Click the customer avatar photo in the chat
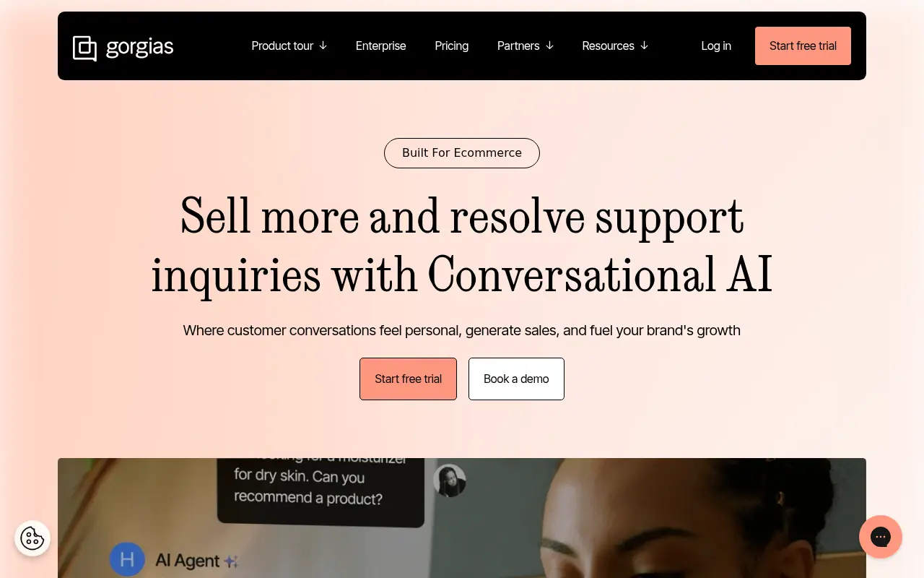The width and height of the screenshot is (924, 578). [x=450, y=480]
